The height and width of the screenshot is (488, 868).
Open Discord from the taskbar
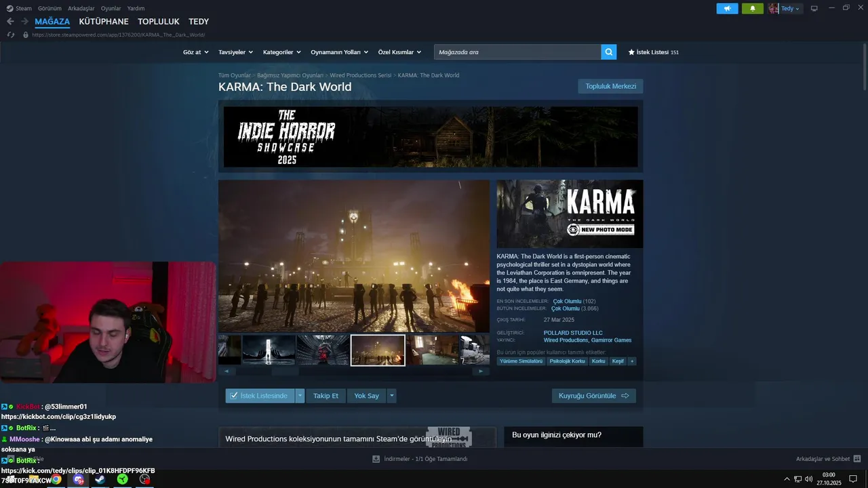pos(79,479)
